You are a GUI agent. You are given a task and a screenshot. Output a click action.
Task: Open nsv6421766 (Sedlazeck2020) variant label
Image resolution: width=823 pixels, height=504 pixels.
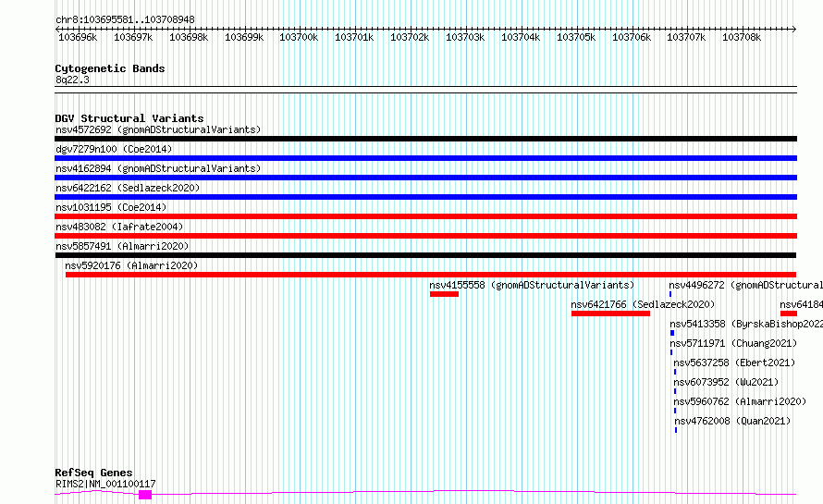tap(643, 304)
